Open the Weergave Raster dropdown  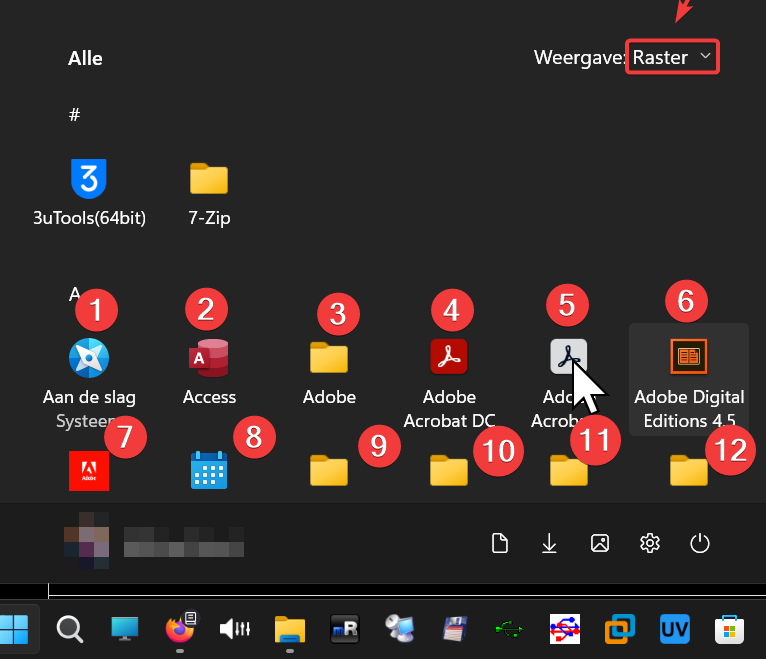coord(672,57)
